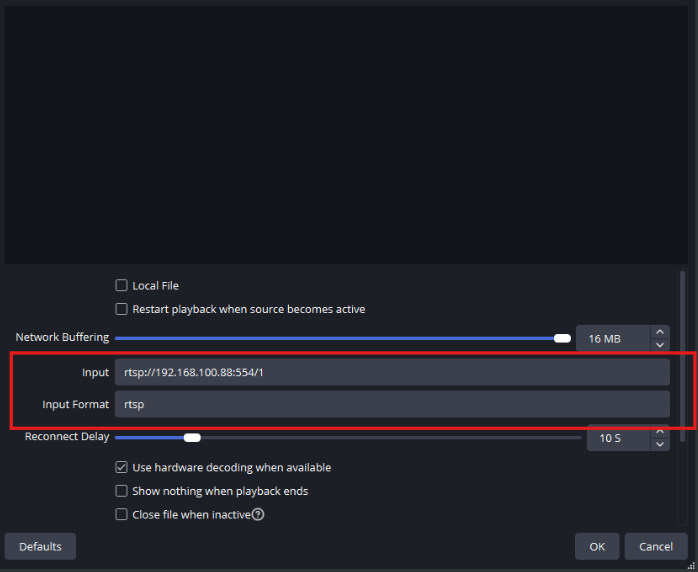The width and height of the screenshot is (698, 572).
Task: Toggle Restart playback when source becomes active
Action: 122,309
